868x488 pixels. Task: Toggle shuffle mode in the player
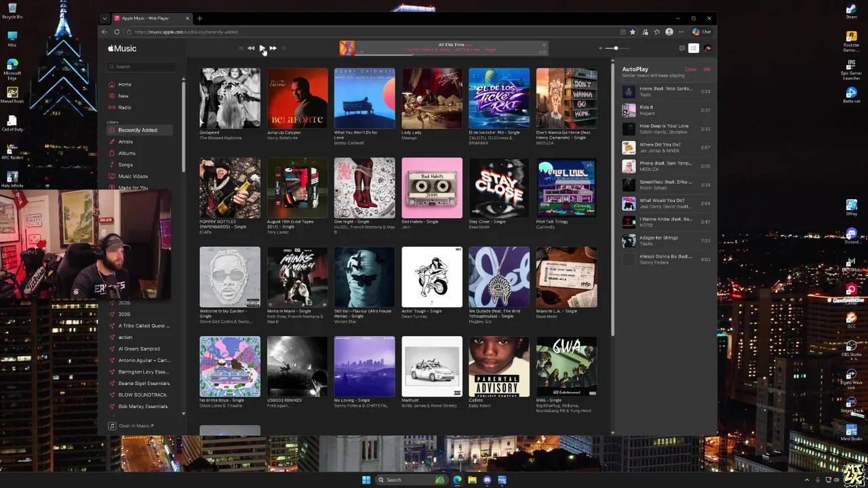pos(240,48)
